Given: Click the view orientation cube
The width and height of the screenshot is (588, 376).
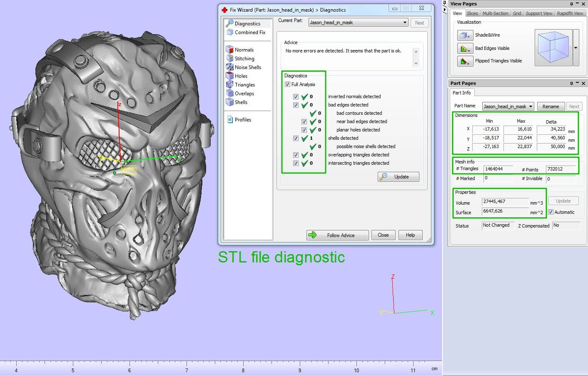Looking at the screenshot, I should [x=553, y=48].
